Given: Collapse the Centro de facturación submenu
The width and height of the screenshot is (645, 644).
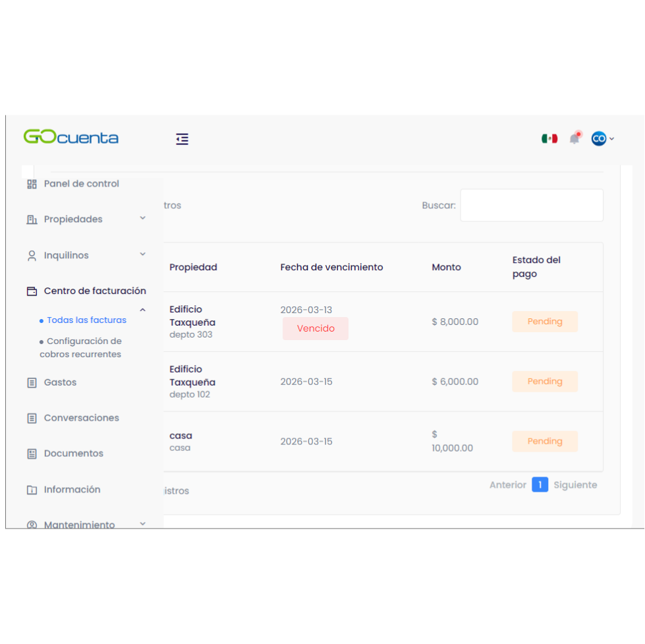Looking at the screenshot, I should (142, 310).
